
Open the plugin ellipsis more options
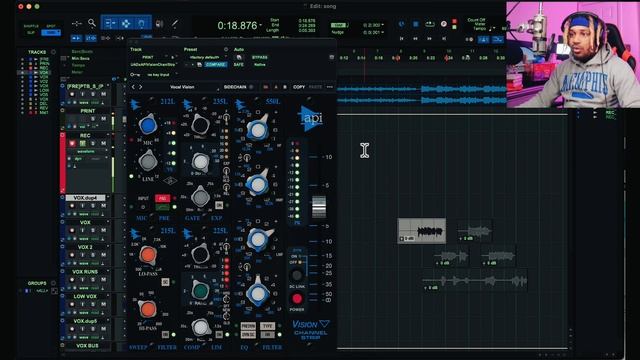[329, 87]
